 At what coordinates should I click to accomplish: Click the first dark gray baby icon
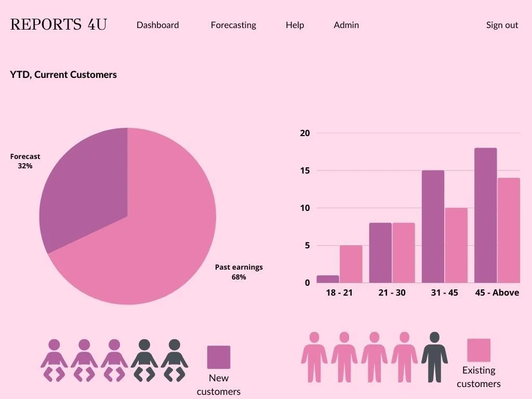click(x=144, y=360)
